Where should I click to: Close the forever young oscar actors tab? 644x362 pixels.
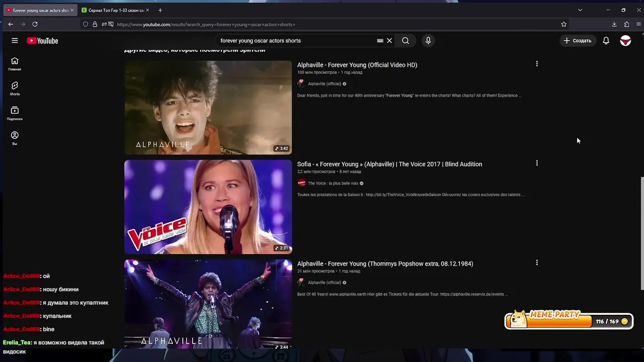[72, 10]
